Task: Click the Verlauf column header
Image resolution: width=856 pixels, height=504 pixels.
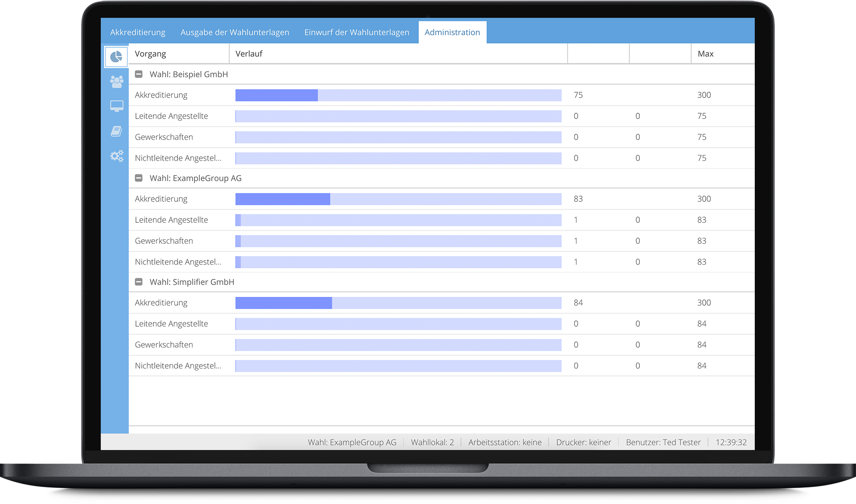Action: (x=249, y=54)
